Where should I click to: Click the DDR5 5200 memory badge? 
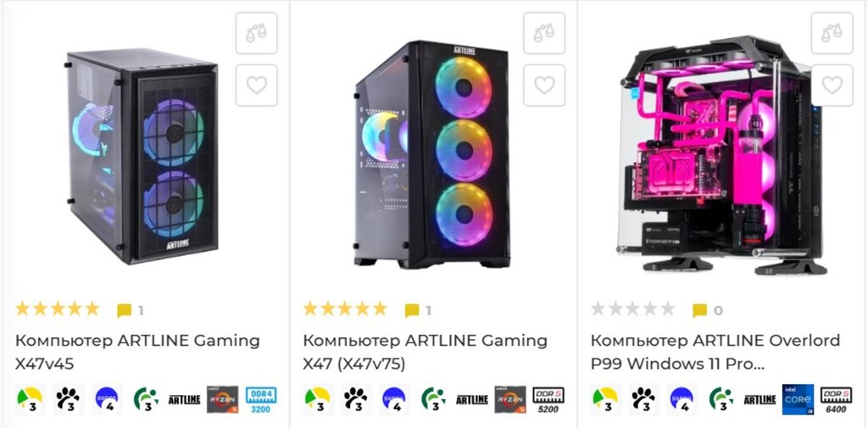[x=548, y=400]
